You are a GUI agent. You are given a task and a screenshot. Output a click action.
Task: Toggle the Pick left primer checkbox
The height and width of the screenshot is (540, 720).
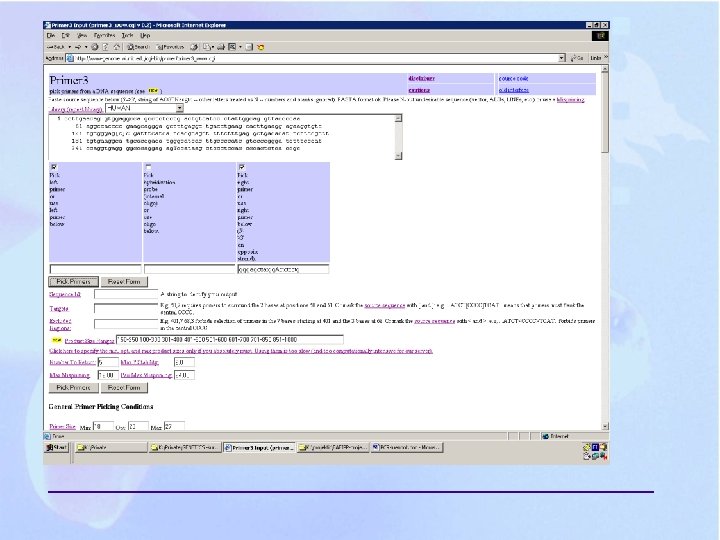[54, 167]
